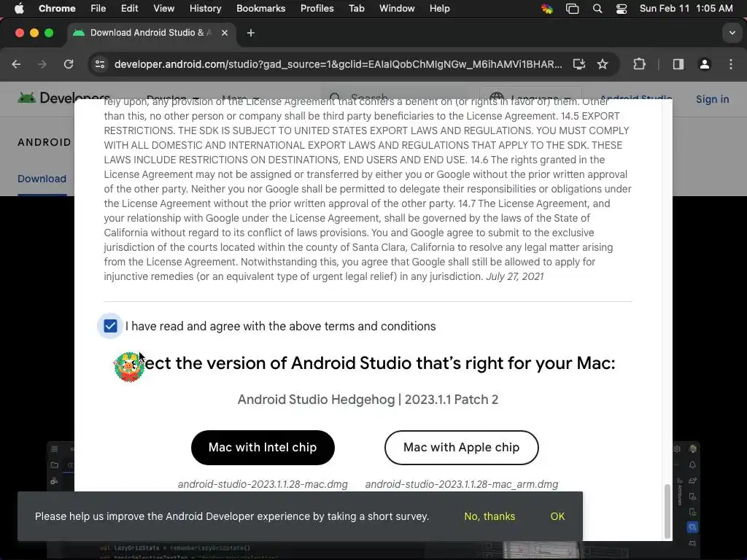Open the Bookmarks menu
Viewport: 747px width, 560px height.
(260, 8)
